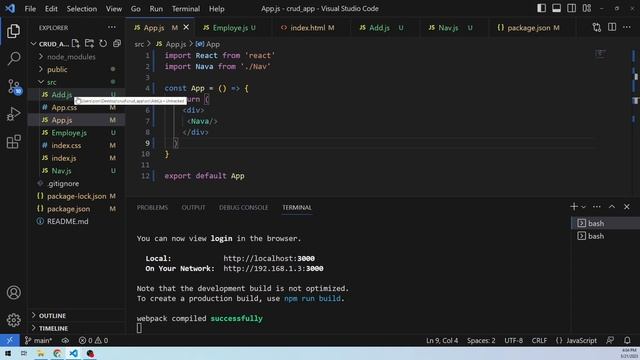Collapse all folders in Explorer
The image size is (640, 360).
pos(117,44)
